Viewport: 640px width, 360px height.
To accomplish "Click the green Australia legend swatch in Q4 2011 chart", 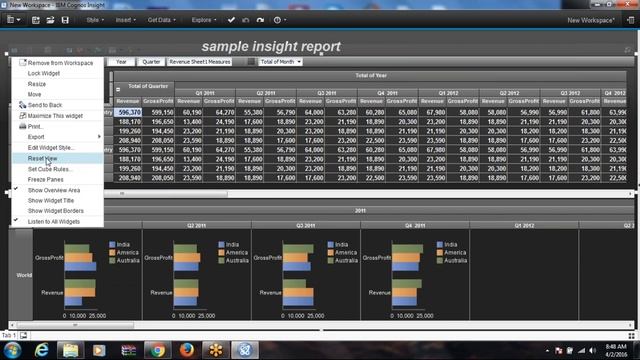I will tap(440, 260).
